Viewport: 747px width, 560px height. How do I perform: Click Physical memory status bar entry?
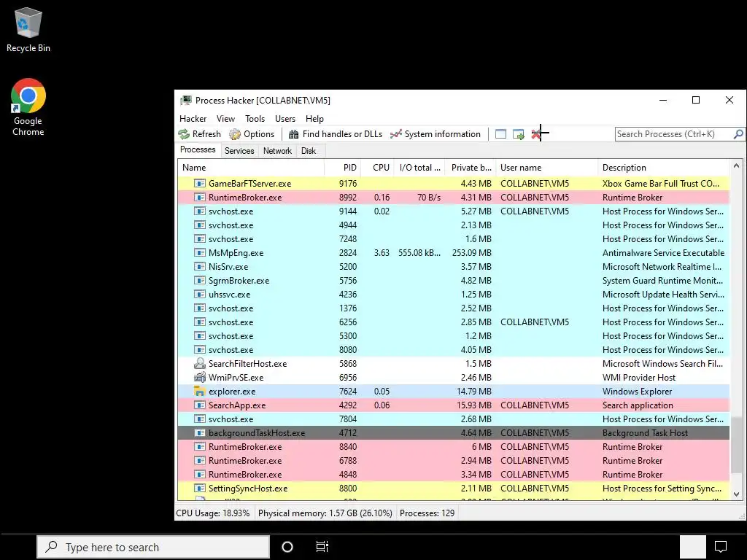point(325,513)
